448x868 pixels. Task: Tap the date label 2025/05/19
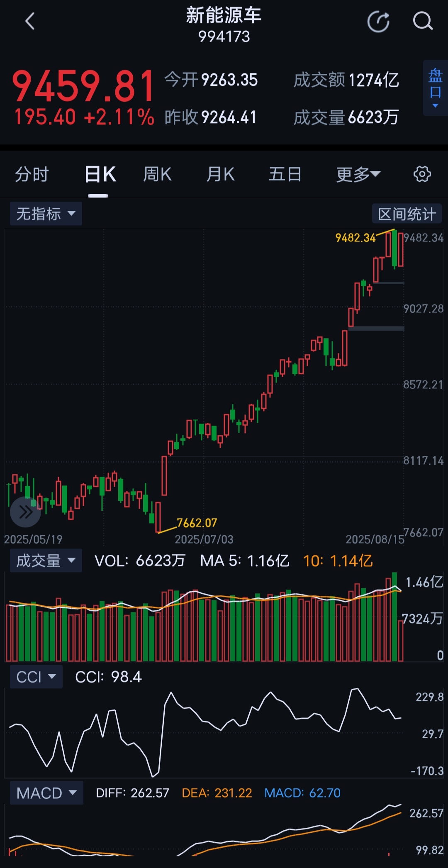pyautogui.click(x=33, y=539)
